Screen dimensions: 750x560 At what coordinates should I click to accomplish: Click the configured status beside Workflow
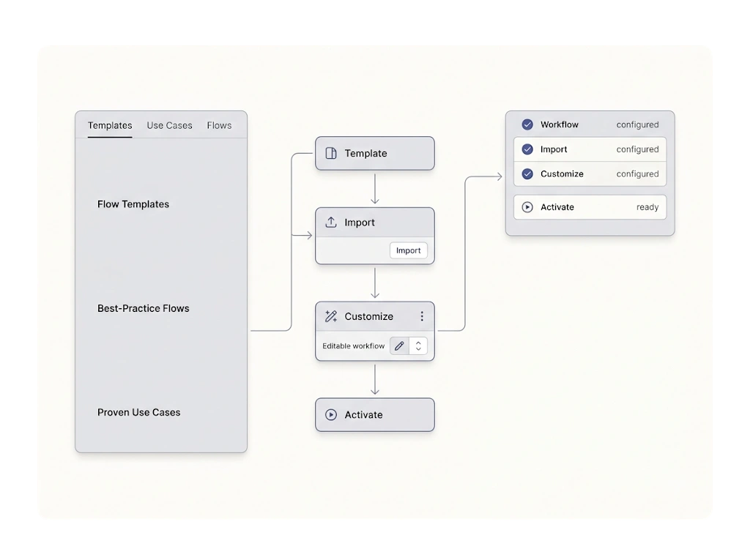638,124
